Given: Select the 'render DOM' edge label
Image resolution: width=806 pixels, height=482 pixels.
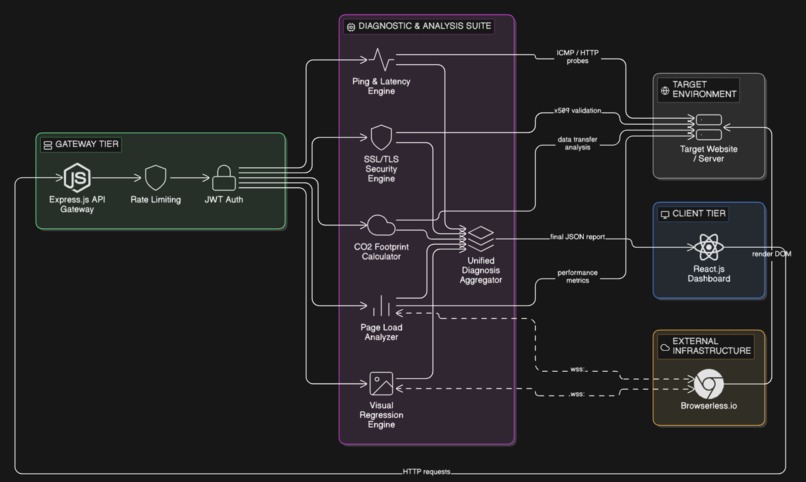Looking at the screenshot, I should tap(772, 254).
